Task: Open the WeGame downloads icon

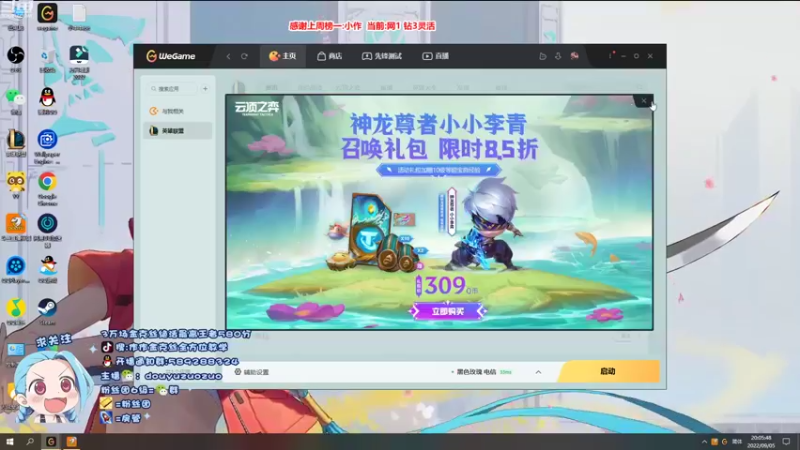Action: point(558,56)
